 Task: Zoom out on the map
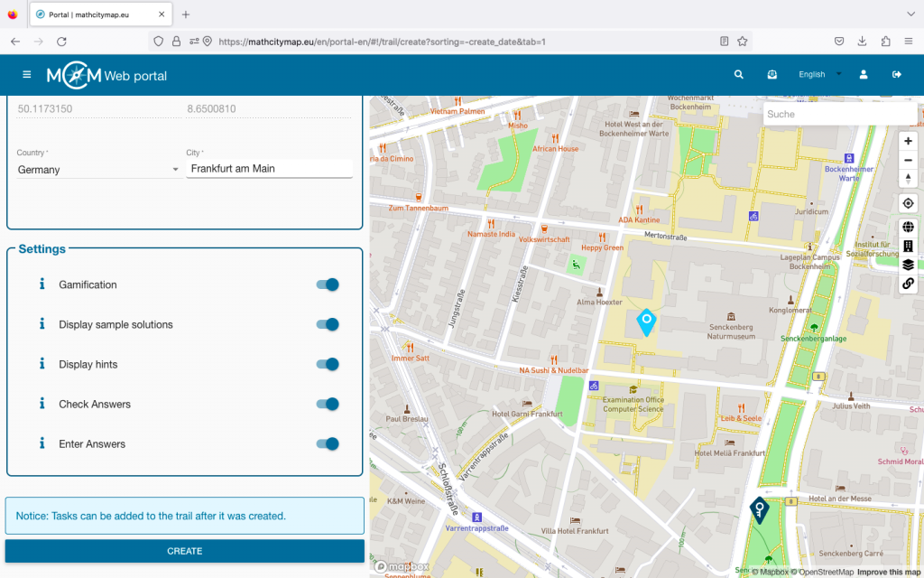908,160
